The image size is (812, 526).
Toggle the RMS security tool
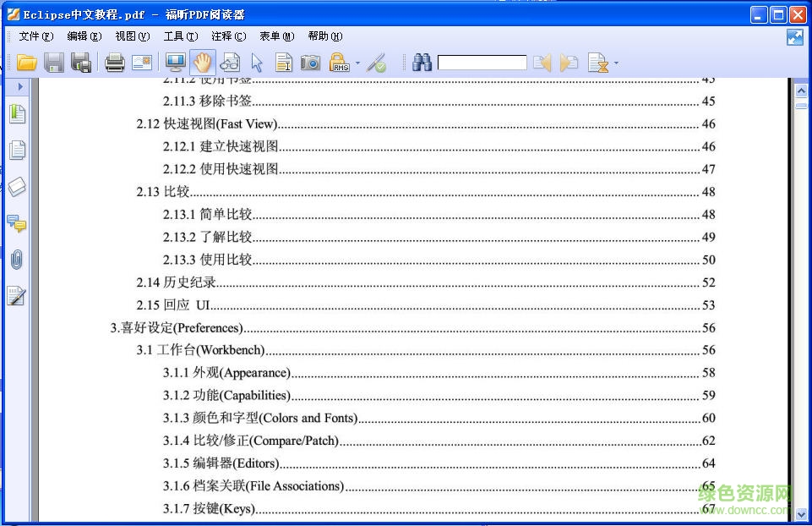tap(338, 62)
